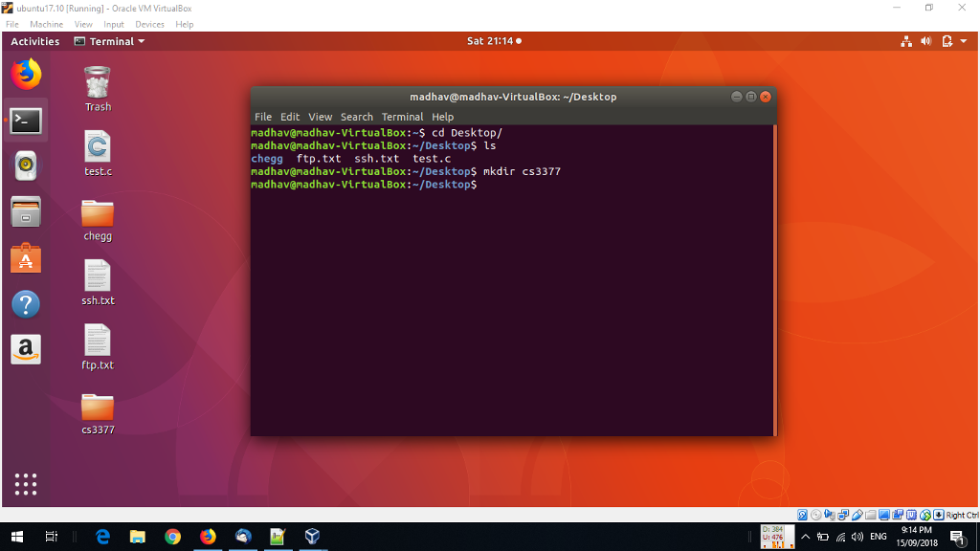Open the Terminal app menu dropdown
This screenshot has height=551, width=980.
(x=109, y=41)
